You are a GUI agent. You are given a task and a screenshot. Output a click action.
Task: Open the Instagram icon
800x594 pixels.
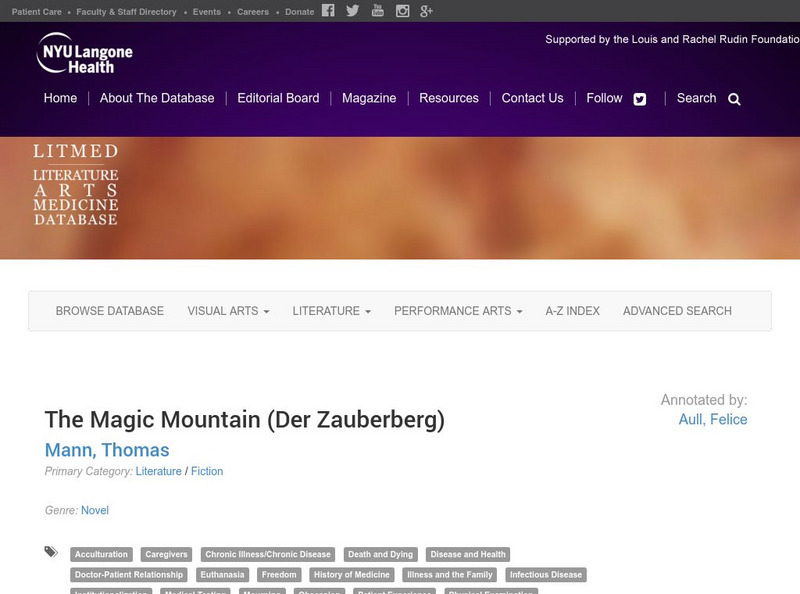(402, 11)
